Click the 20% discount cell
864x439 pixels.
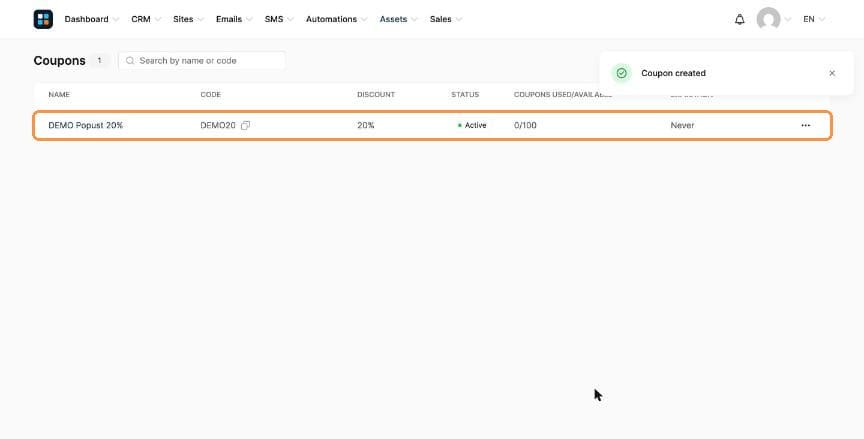point(365,126)
